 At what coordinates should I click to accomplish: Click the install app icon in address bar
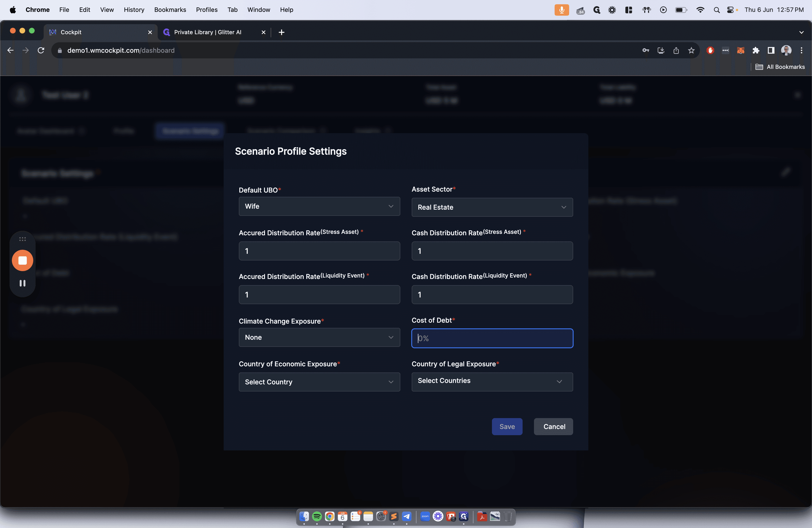pos(661,51)
